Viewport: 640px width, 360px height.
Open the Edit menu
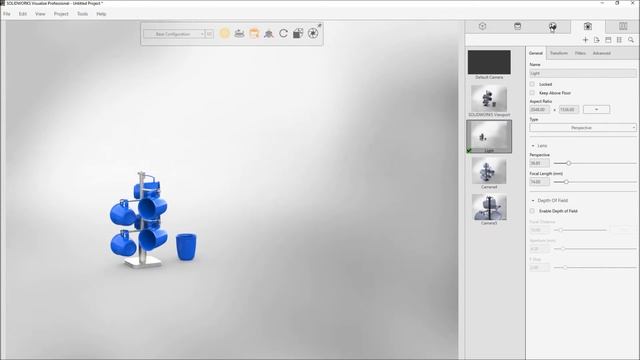pos(22,14)
